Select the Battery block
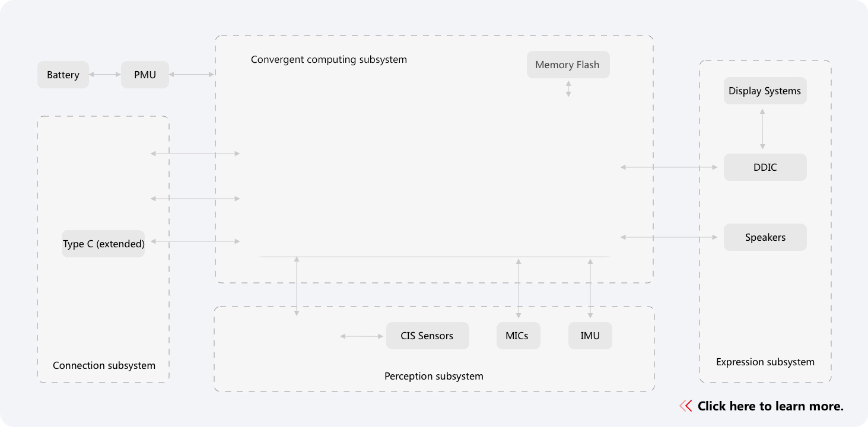Image resolution: width=868 pixels, height=427 pixels. pos(63,75)
